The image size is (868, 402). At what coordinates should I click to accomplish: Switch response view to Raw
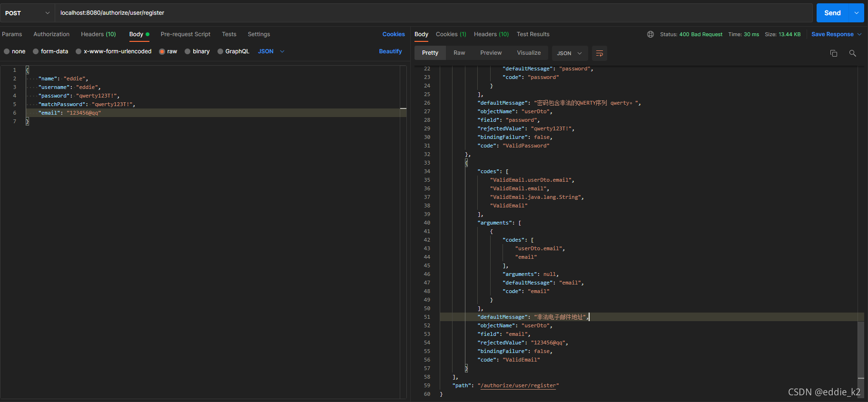tap(459, 53)
